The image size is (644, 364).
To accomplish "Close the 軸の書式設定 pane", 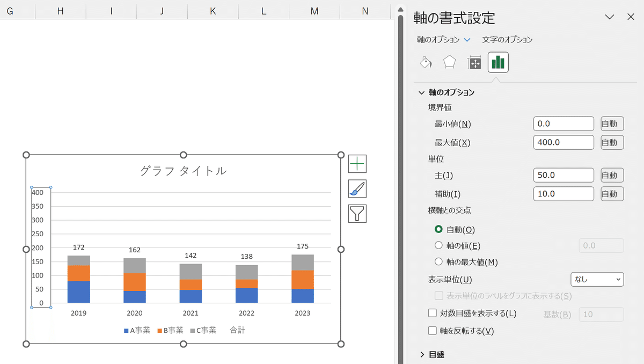I will click(x=631, y=17).
